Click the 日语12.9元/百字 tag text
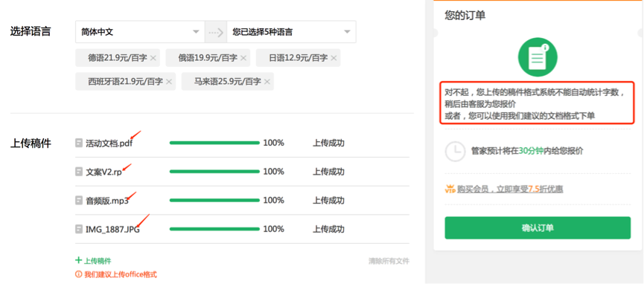644x284 pixels. [x=299, y=58]
